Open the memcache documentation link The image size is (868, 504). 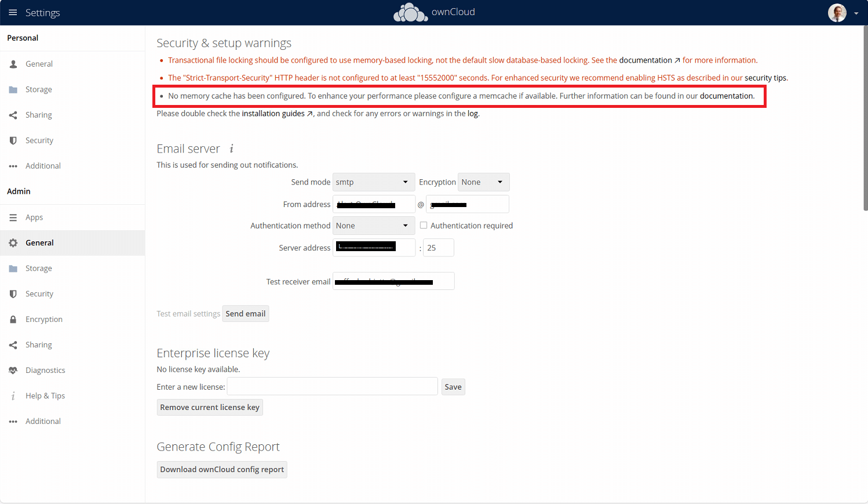click(726, 96)
